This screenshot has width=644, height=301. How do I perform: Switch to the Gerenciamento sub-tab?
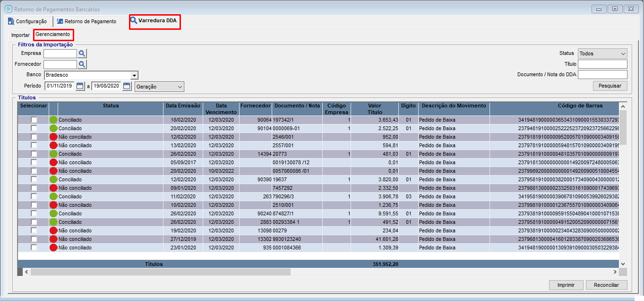[53, 35]
